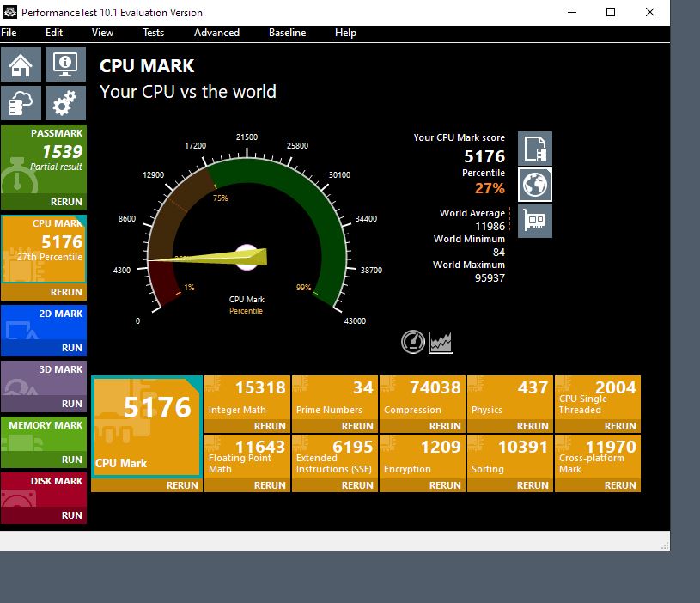Open the cloud baseline upload icon

[x=21, y=103]
